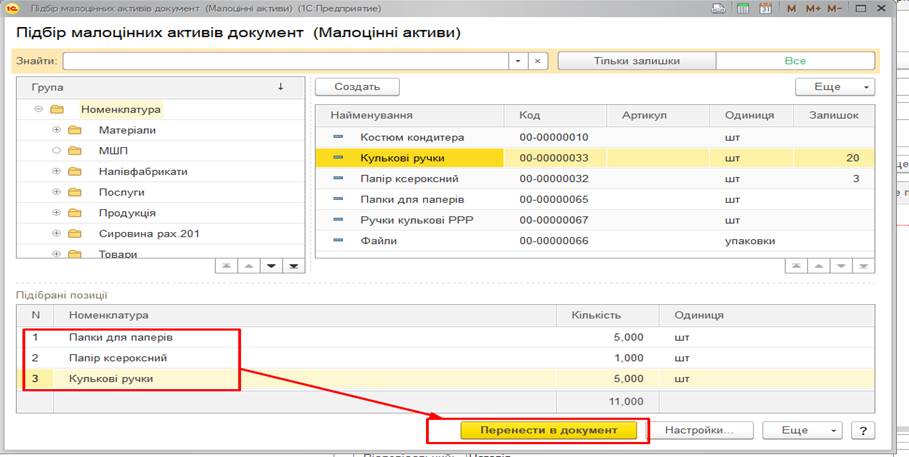
Task: Toggle the Тільки залишки filter
Action: pyautogui.click(x=636, y=61)
